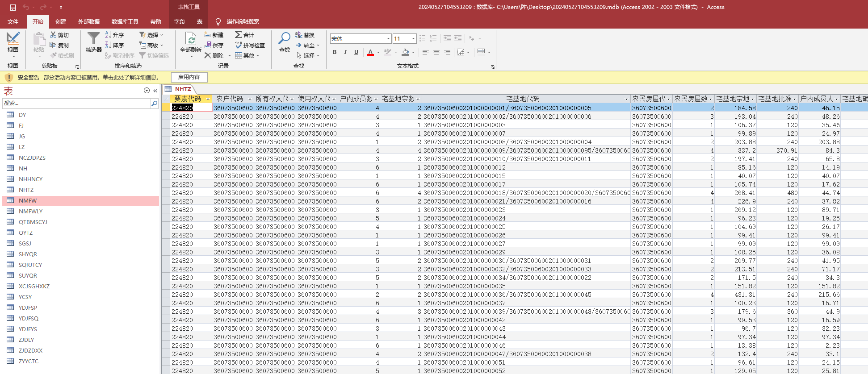The height and width of the screenshot is (374, 868).
Task: Switch to 创建 Create tab
Action: tap(61, 21)
